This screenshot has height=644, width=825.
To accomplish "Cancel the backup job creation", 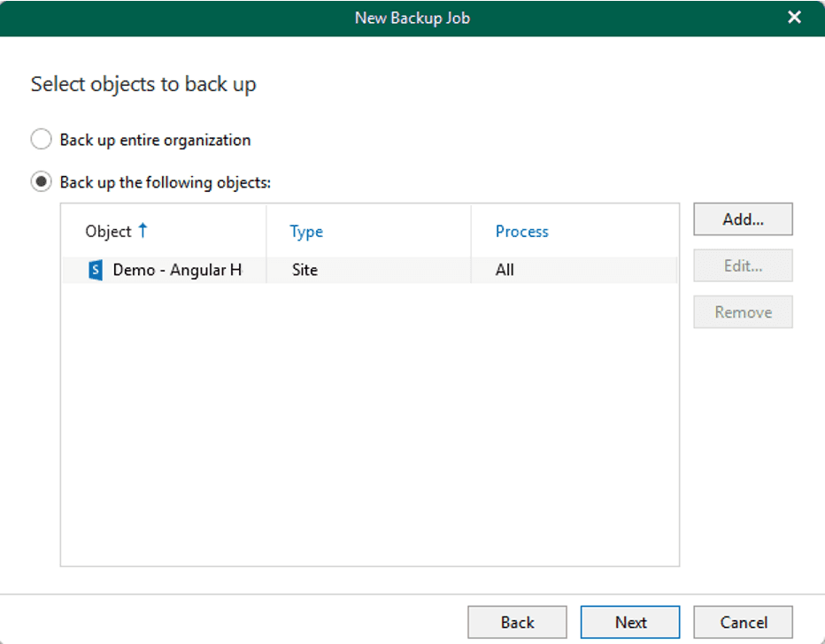I will [x=743, y=622].
